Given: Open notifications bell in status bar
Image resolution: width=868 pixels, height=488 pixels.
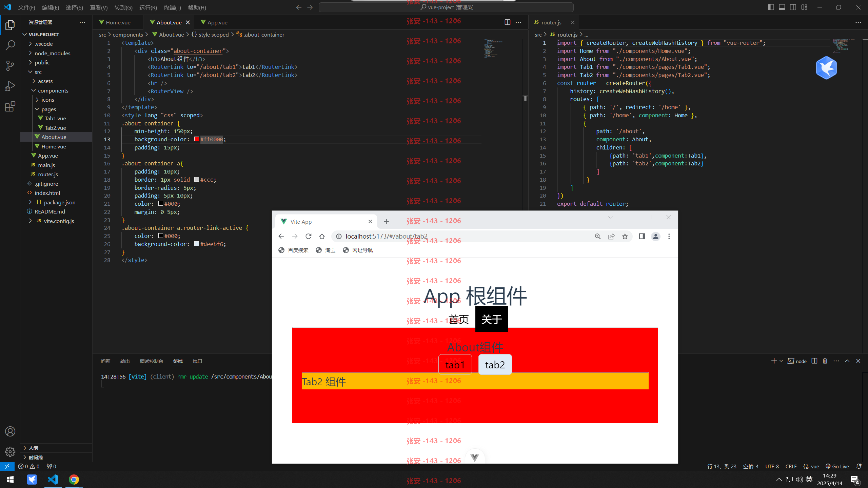Looking at the screenshot, I should (859, 466).
